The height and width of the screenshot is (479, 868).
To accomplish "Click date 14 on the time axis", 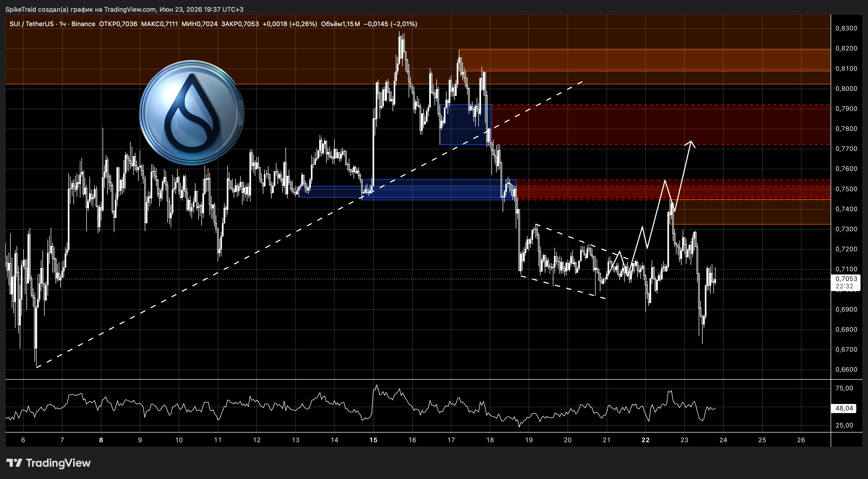I will (334, 440).
